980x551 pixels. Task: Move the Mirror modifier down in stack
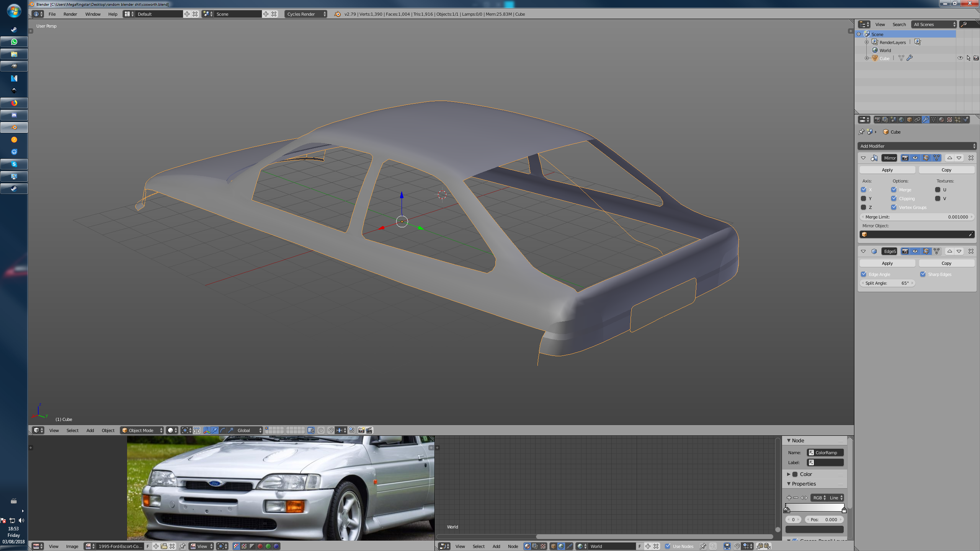(959, 158)
